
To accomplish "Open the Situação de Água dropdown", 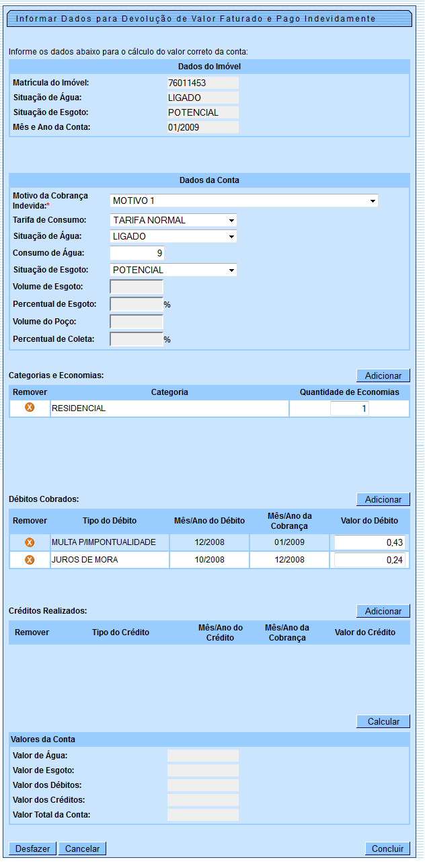I will click(x=173, y=236).
